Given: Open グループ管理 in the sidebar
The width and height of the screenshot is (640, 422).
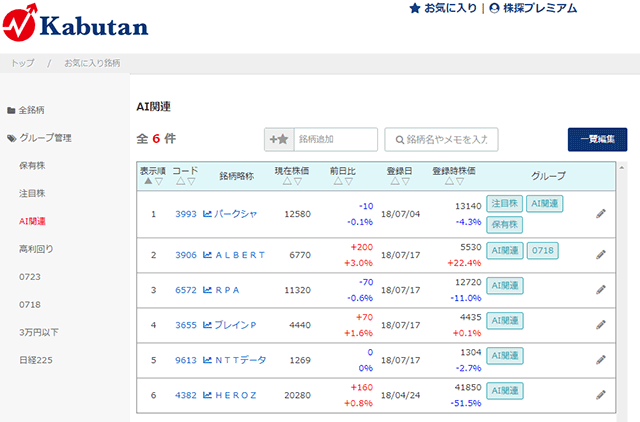Looking at the screenshot, I should [40, 138].
